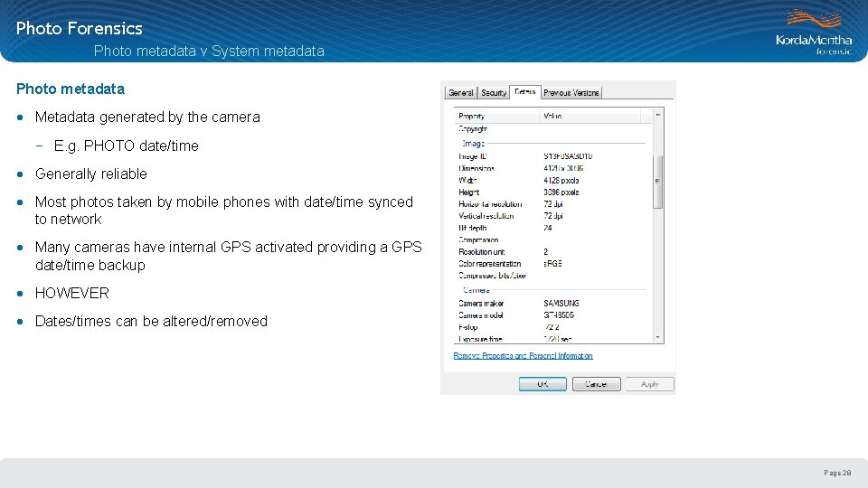Click Remove Properties and Personal Information link
The height and width of the screenshot is (488, 868).
coord(524,356)
